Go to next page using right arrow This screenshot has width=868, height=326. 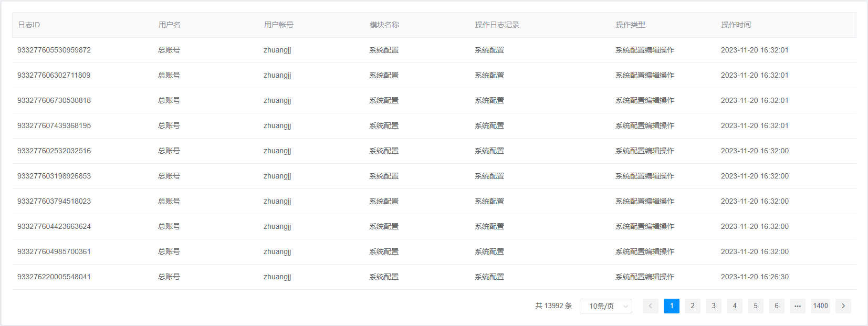pos(843,306)
